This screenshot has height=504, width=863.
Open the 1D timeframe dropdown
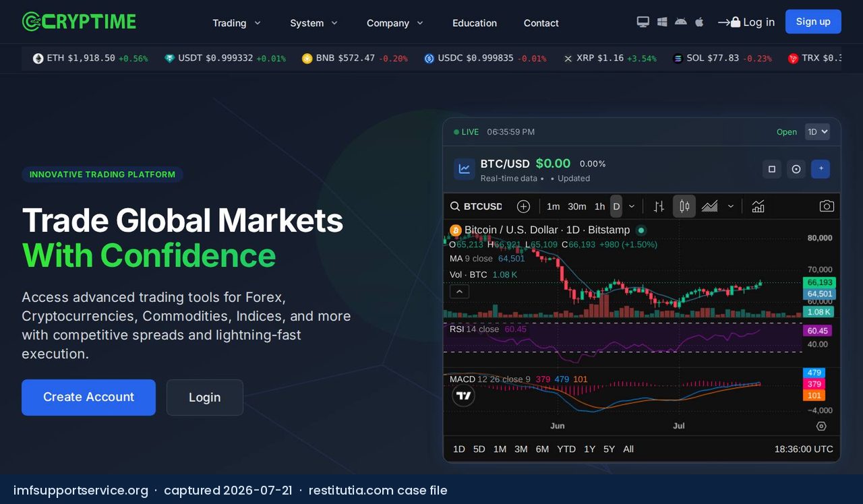[x=817, y=132]
